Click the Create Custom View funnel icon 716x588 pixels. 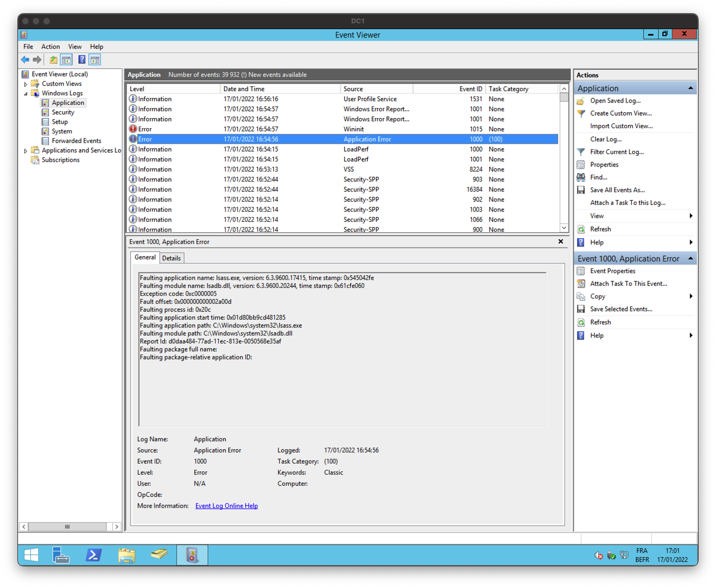point(581,113)
